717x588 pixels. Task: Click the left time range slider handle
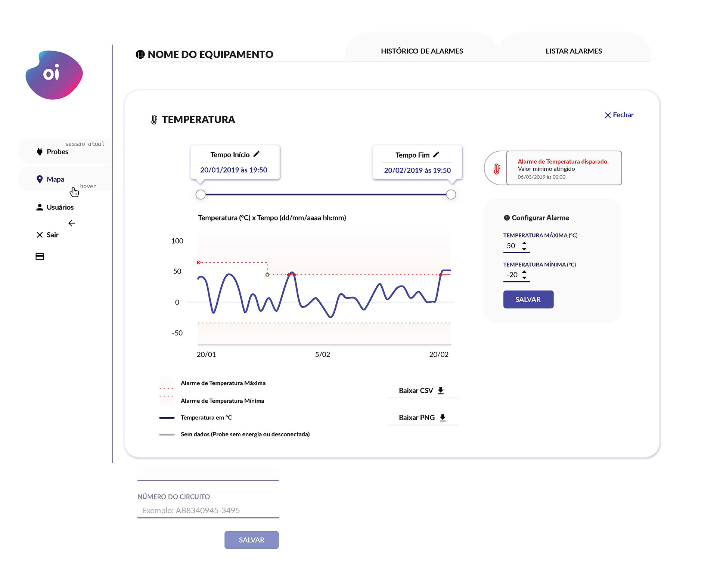point(201,194)
